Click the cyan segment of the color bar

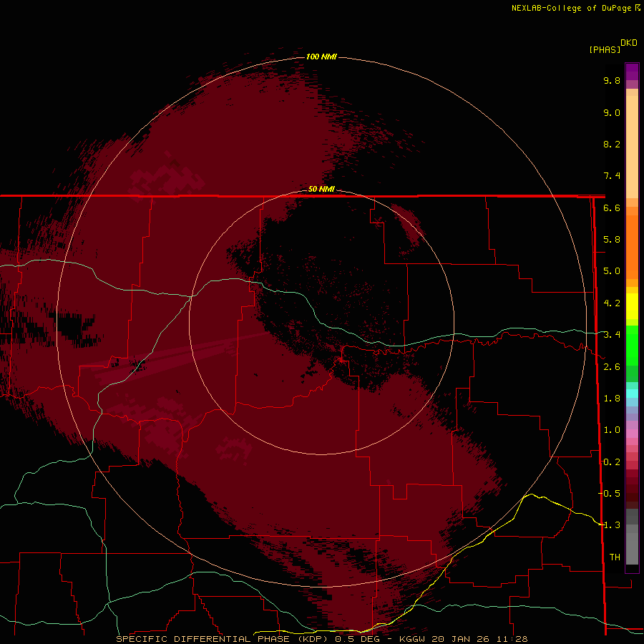tap(632, 394)
